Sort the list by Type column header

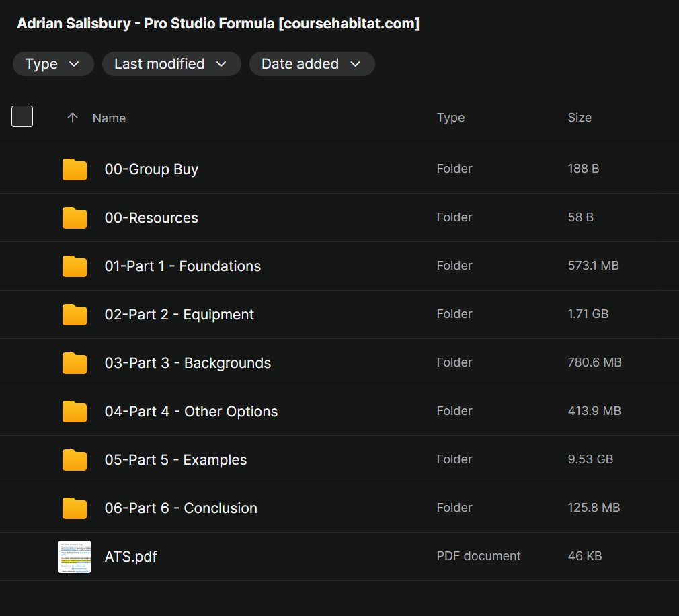coord(450,118)
